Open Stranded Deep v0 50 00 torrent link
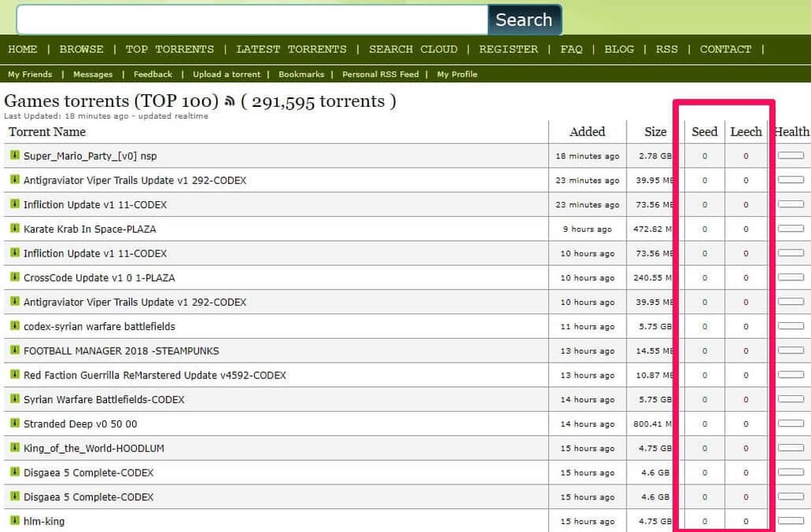The width and height of the screenshot is (811, 532). [80, 424]
